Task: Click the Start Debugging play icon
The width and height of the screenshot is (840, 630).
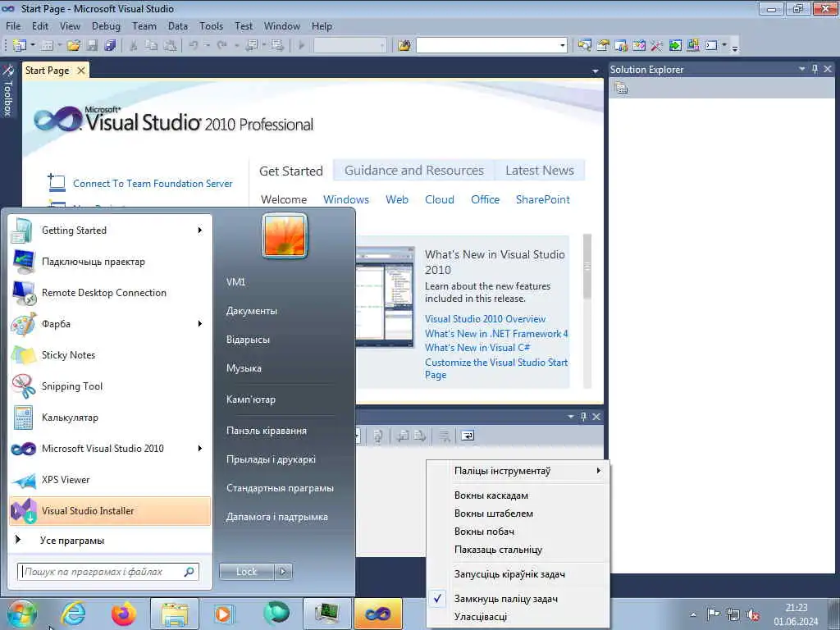Action: click(301, 46)
